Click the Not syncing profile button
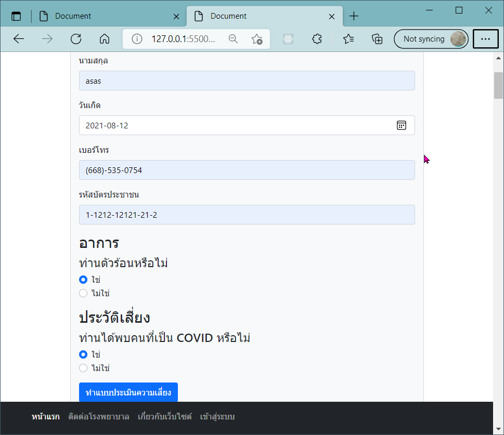The image size is (504, 435). (x=431, y=39)
